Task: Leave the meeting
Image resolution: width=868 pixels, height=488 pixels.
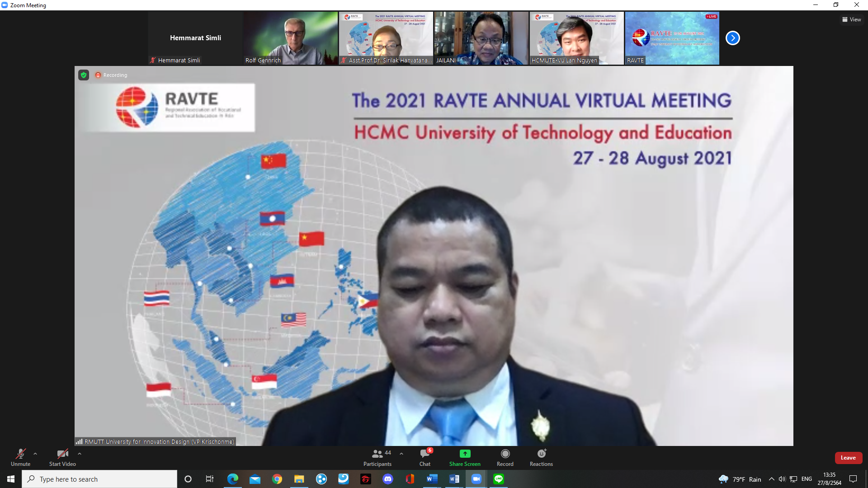Action: [x=848, y=458]
